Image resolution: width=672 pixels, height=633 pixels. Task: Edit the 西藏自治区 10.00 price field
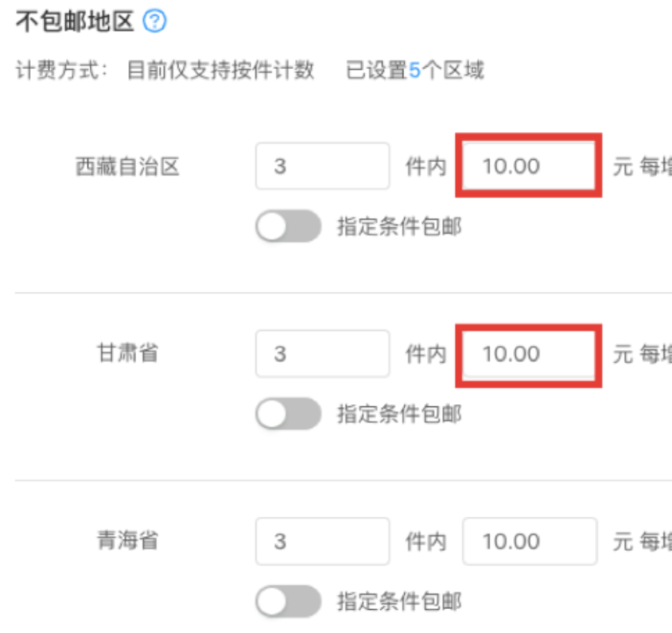(x=529, y=166)
